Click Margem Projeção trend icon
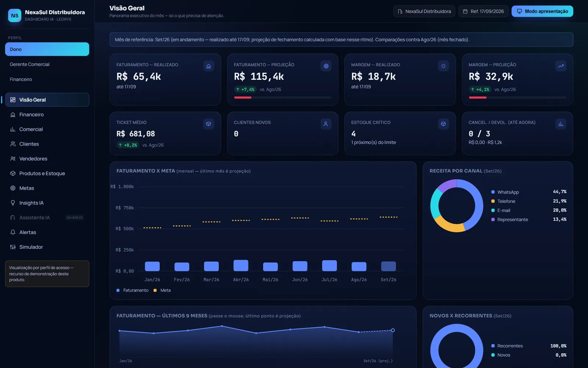Image resolution: width=588 pixels, height=368 pixels. coord(561,66)
